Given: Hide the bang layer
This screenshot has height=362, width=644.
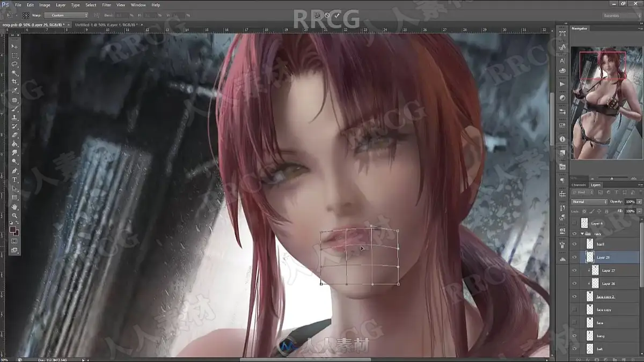Looking at the screenshot, I should 575,336.
